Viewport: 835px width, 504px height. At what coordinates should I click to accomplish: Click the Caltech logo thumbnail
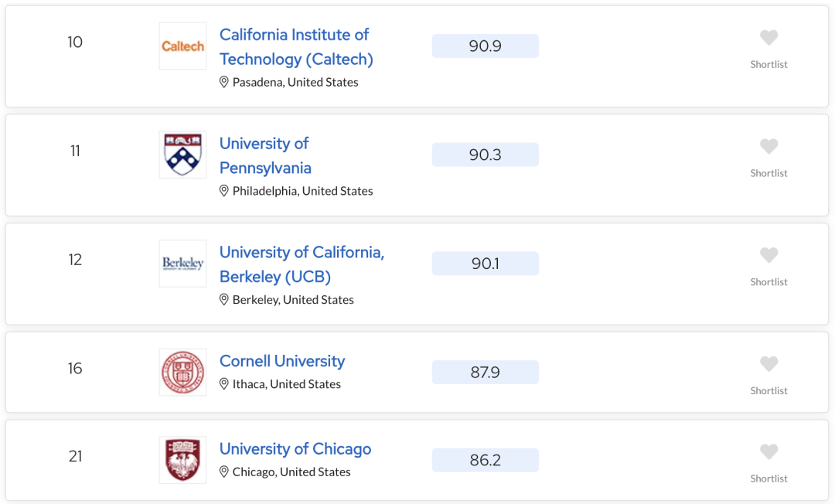pos(182,46)
